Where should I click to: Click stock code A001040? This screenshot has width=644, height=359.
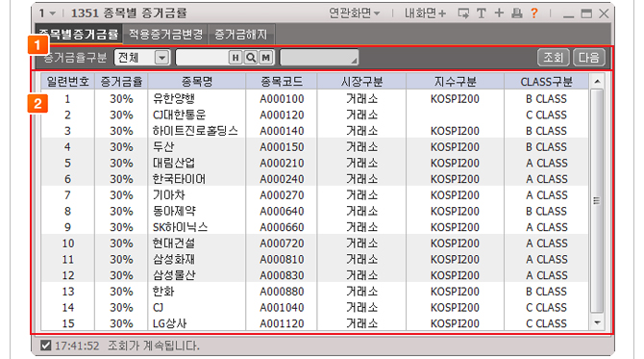tap(282, 307)
